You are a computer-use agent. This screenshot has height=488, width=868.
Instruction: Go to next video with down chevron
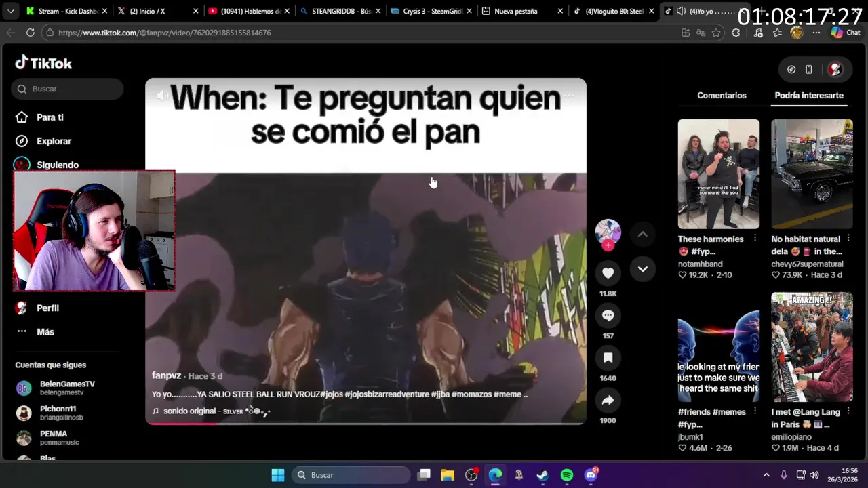pyautogui.click(x=642, y=269)
